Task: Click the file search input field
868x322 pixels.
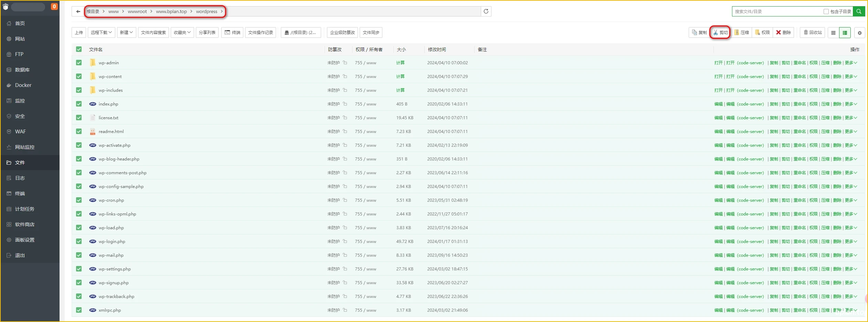Action: coord(777,11)
